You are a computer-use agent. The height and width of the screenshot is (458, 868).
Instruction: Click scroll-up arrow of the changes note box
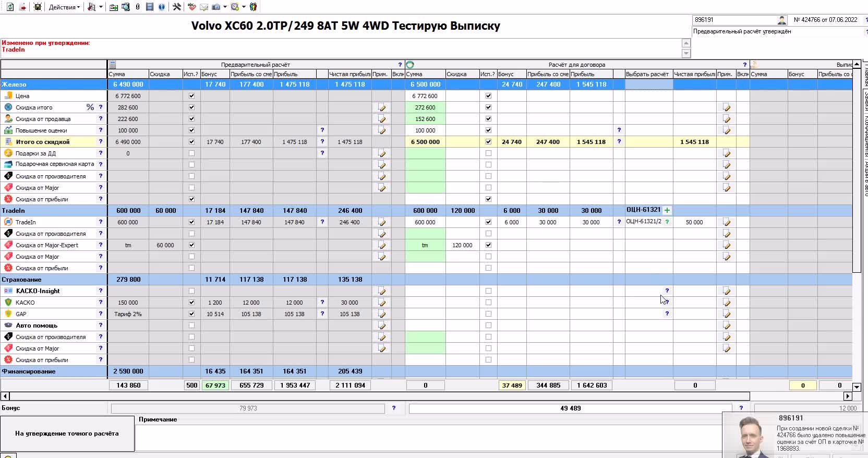pyautogui.click(x=686, y=43)
